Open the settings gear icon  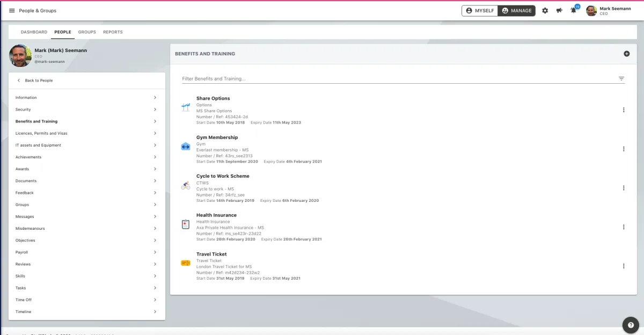click(545, 11)
